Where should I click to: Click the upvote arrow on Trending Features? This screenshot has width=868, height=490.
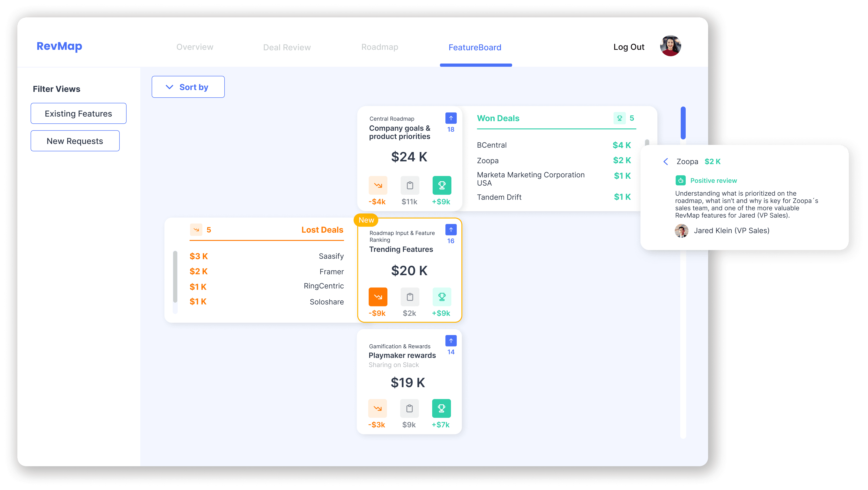point(450,230)
